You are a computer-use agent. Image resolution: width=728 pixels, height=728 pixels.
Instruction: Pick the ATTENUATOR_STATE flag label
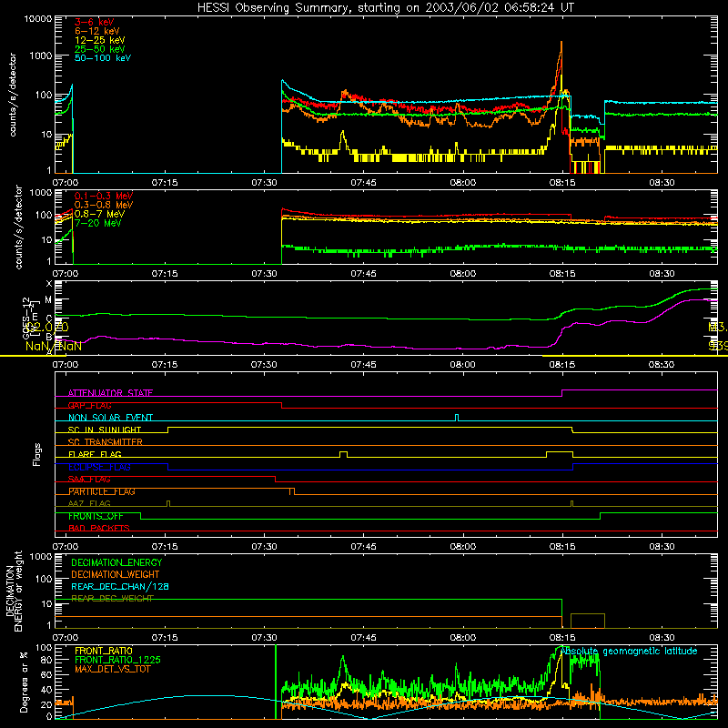[110, 393]
